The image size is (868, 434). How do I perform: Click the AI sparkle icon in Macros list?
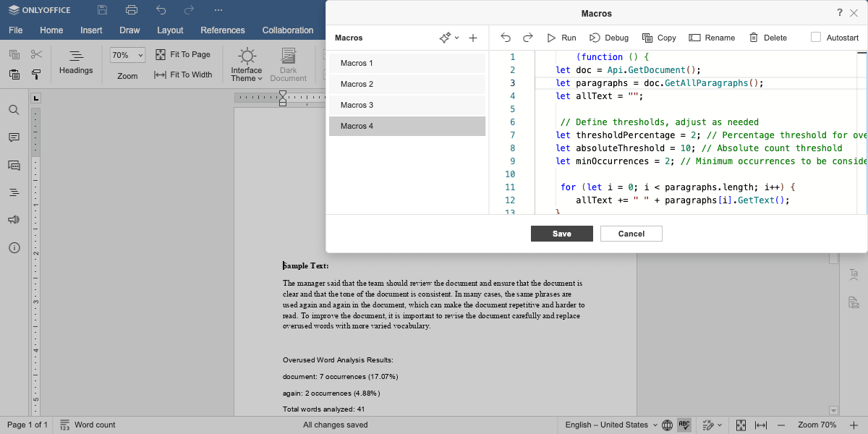click(x=445, y=38)
